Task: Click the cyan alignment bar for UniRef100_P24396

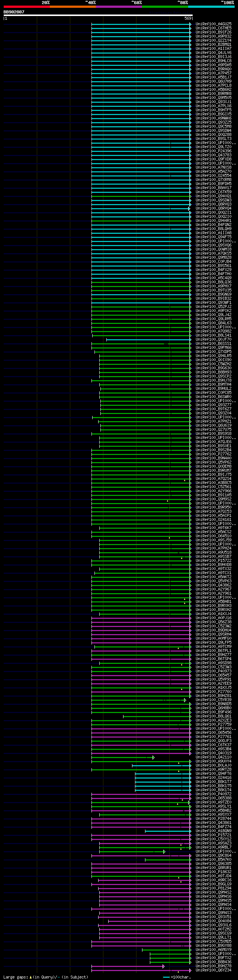Action: click(x=141, y=151)
